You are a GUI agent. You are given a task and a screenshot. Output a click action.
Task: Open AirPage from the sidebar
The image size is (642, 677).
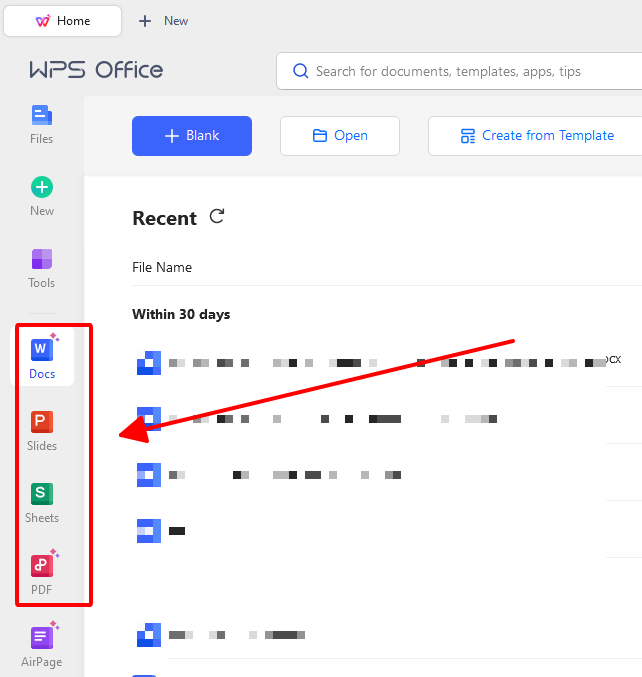coord(42,646)
